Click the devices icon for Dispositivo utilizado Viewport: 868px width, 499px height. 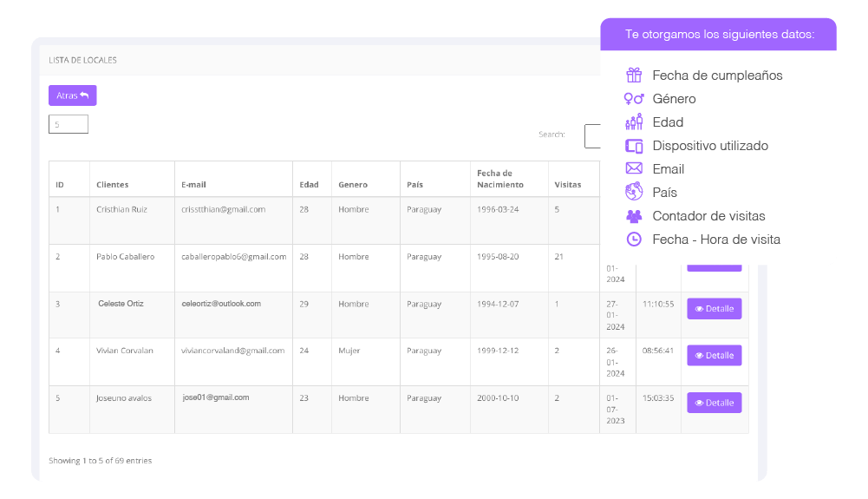click(x=634, y=146)
